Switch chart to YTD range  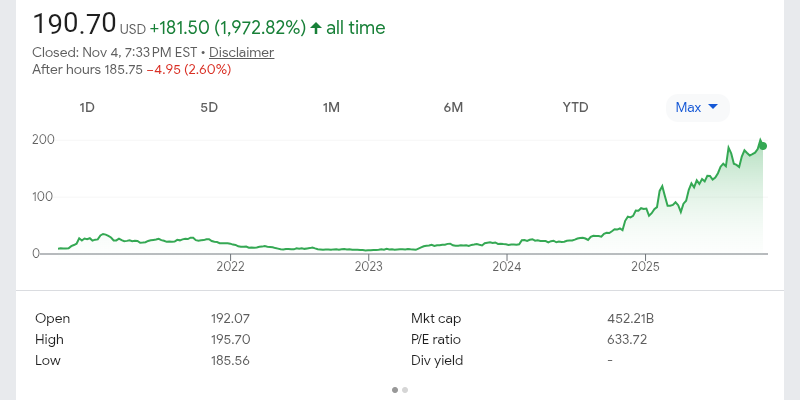coord(575,108)
